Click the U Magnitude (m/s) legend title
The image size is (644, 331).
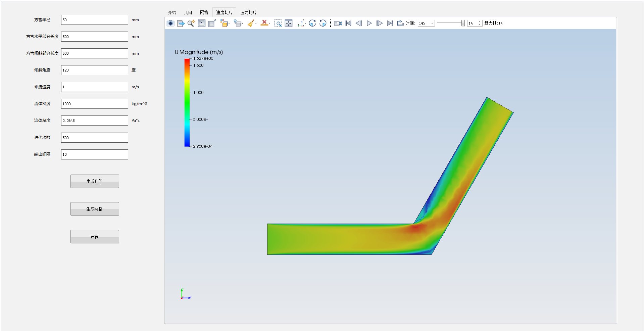point(199,52)
